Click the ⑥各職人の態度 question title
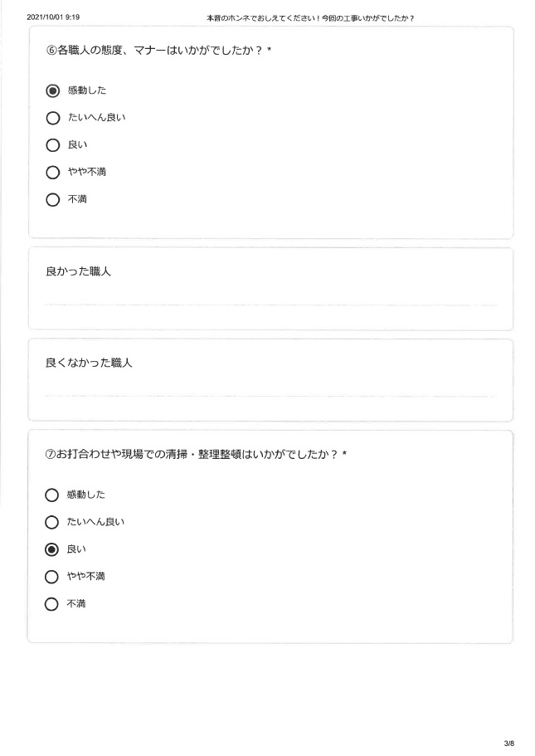 coord(158,50)
